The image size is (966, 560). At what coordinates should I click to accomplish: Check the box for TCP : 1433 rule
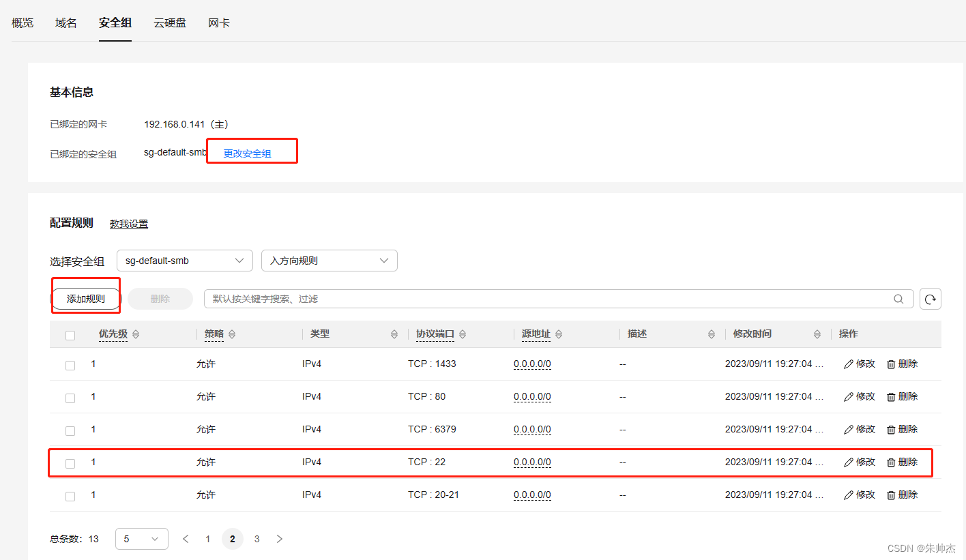tap(70, 366)
